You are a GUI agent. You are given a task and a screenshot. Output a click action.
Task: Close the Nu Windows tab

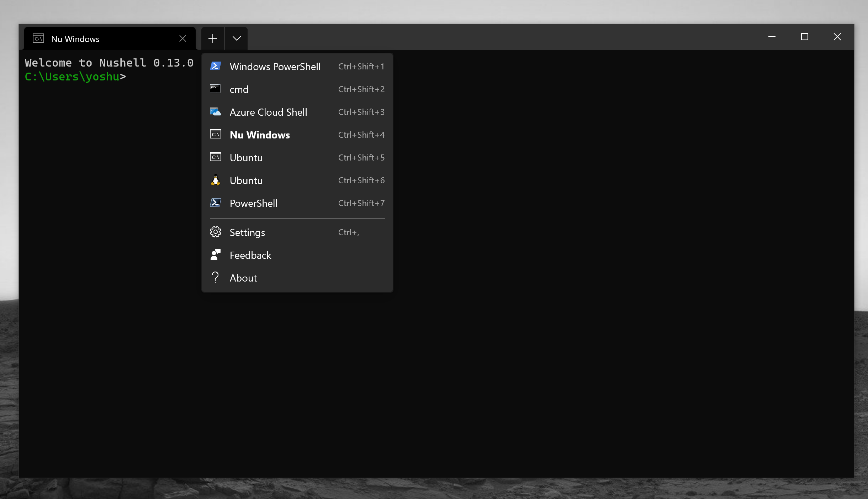pos(182,38)
